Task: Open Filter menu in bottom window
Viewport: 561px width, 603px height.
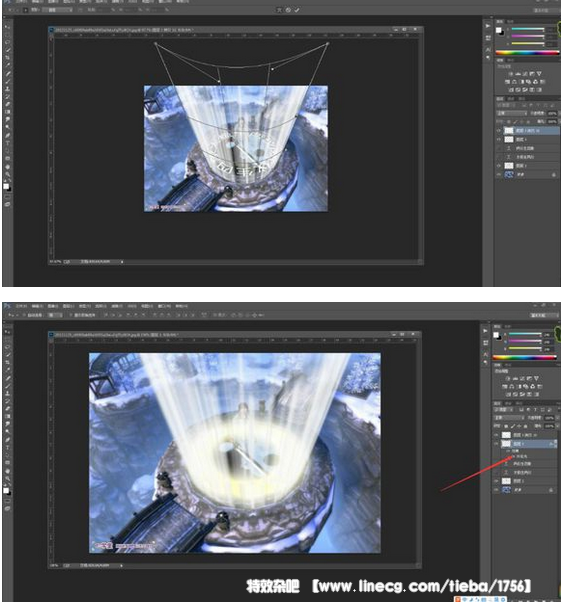Action: tap(117, 306)
